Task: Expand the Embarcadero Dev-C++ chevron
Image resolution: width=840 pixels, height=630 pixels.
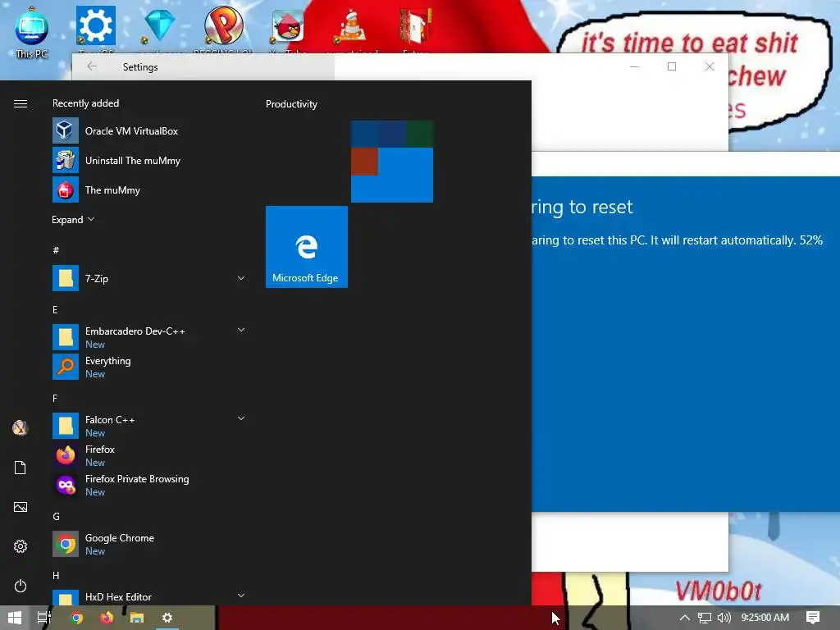Action: point(241,330)
